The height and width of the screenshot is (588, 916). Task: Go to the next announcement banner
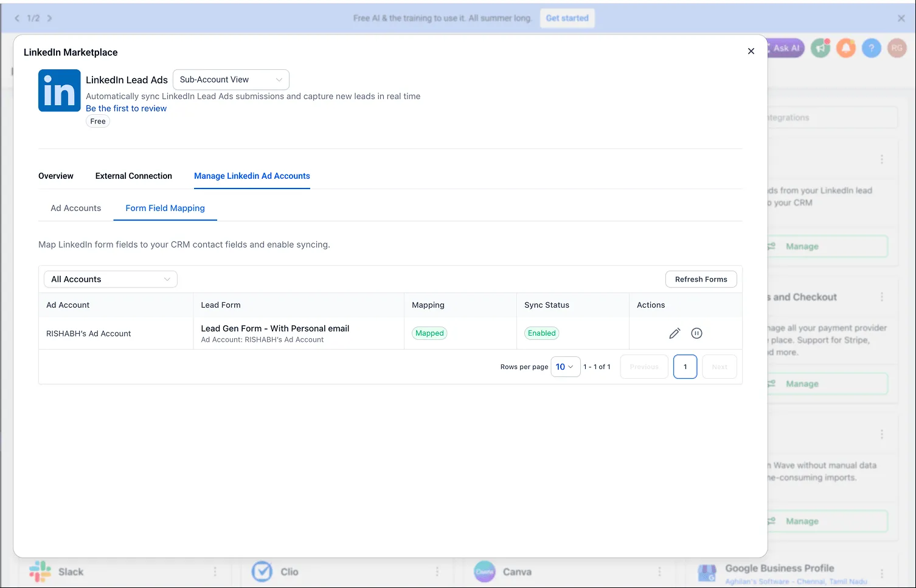tap(50, 18)
